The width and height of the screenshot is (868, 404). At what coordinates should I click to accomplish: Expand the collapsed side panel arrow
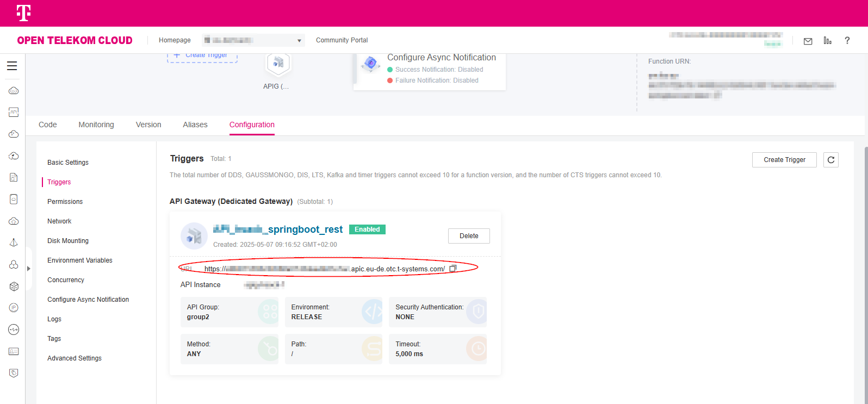(28, 269)
